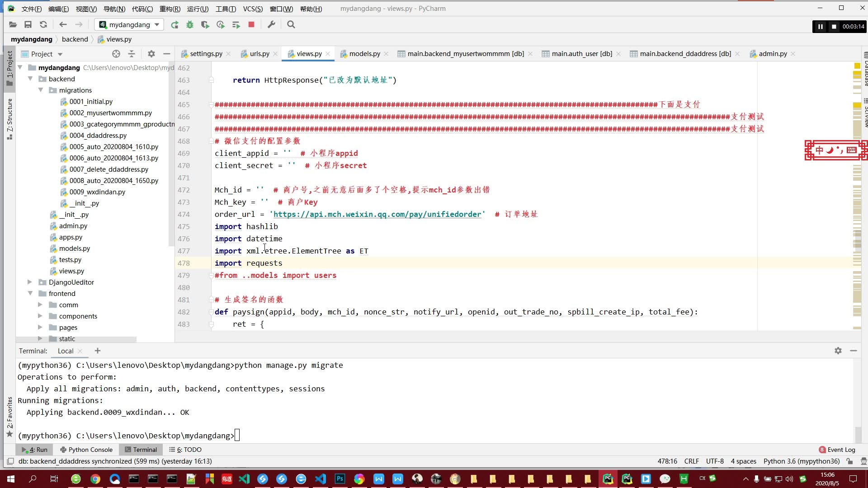Toggle the Project tree expander arrow
The width and height of the screenshot is (868, 488).
pos(20,67)
